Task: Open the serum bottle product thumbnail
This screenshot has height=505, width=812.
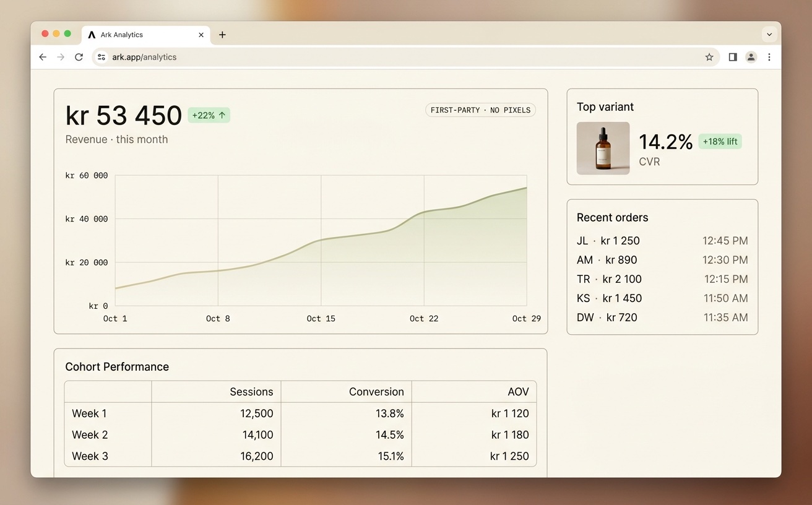Action: (x=603, y=148)
